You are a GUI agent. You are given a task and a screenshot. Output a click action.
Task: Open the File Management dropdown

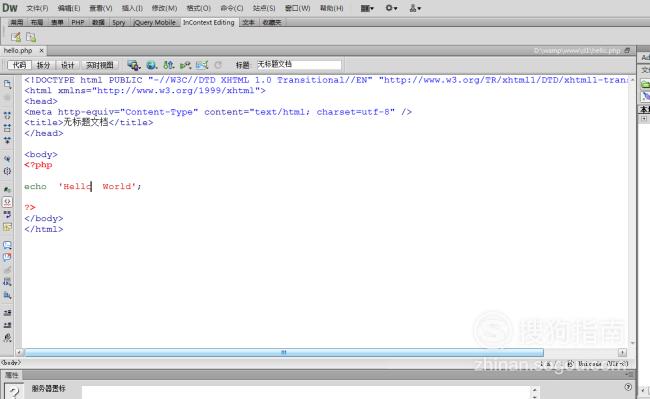tap(168, 65)
